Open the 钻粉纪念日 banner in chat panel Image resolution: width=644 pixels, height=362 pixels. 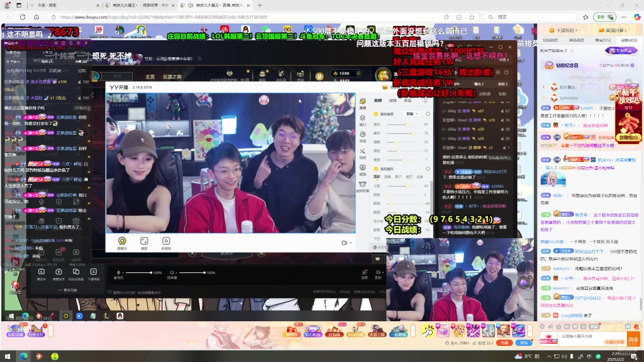tap(589, 65)
